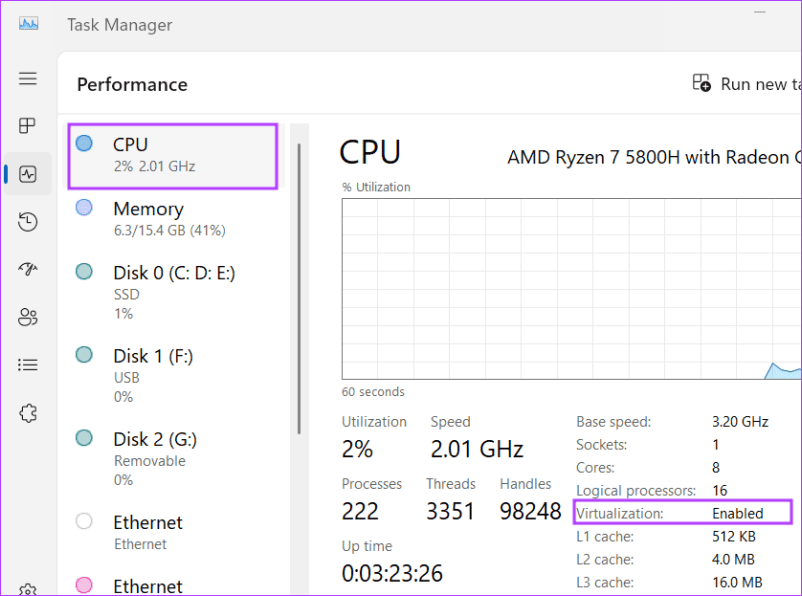Click the Run new task icon

pos(702,84)
